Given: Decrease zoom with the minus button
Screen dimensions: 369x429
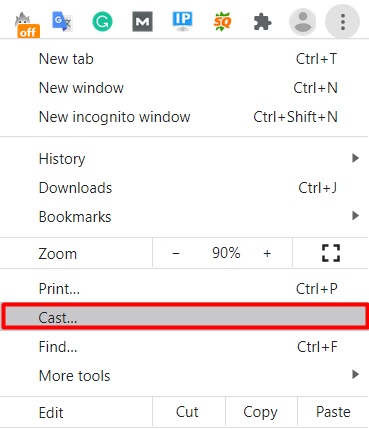Looking at the screenshot, I should click(176, 253).
